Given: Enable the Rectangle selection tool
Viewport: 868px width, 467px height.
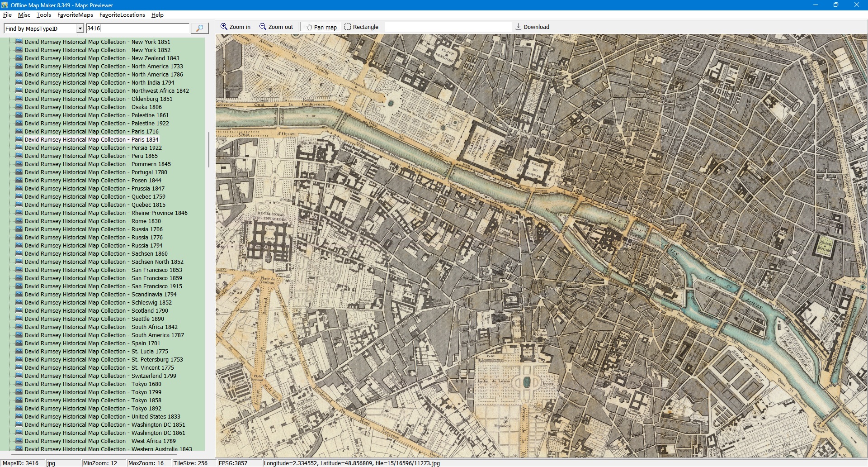Looking at the screenshot, I should pos(361,27).
